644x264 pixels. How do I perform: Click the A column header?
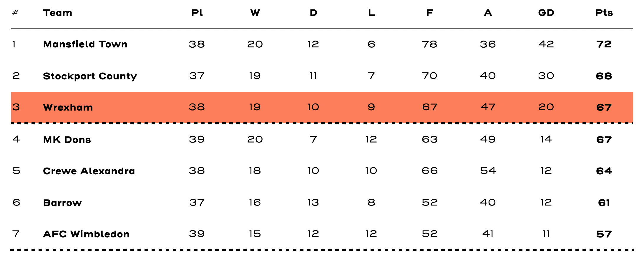click(x=488, y=13)
